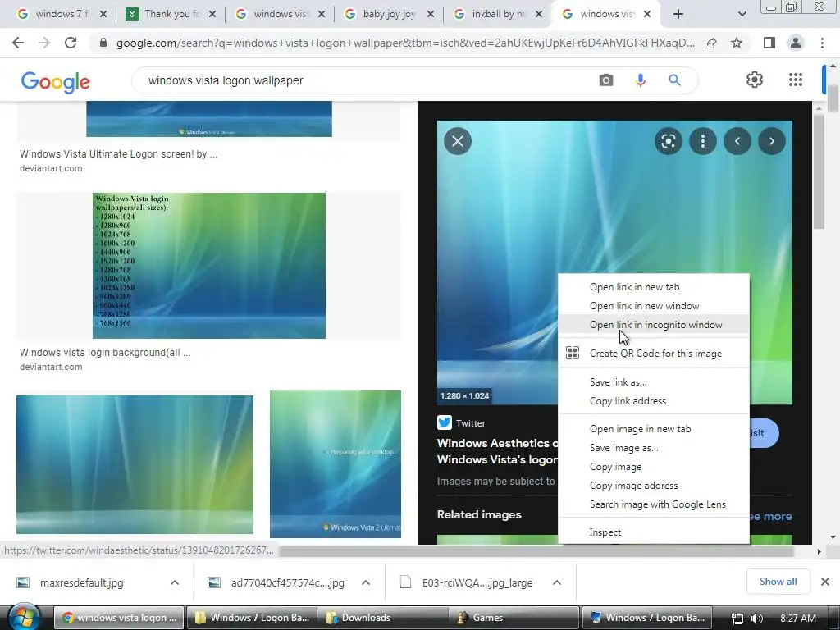Close the 'baby joy joy' tab

tap(430, 14)
